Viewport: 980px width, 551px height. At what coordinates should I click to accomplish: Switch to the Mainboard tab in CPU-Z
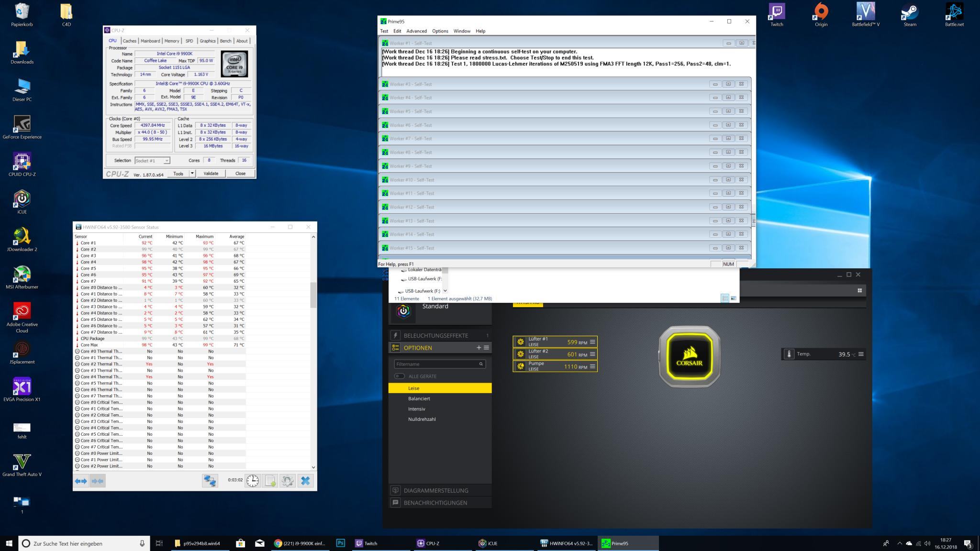pos(150,41)
